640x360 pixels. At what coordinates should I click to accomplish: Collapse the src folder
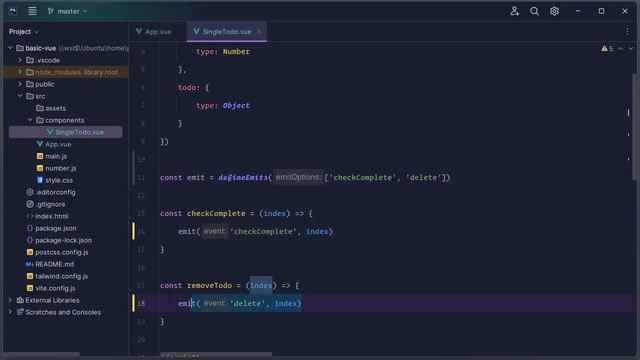[x=20, y=96]
